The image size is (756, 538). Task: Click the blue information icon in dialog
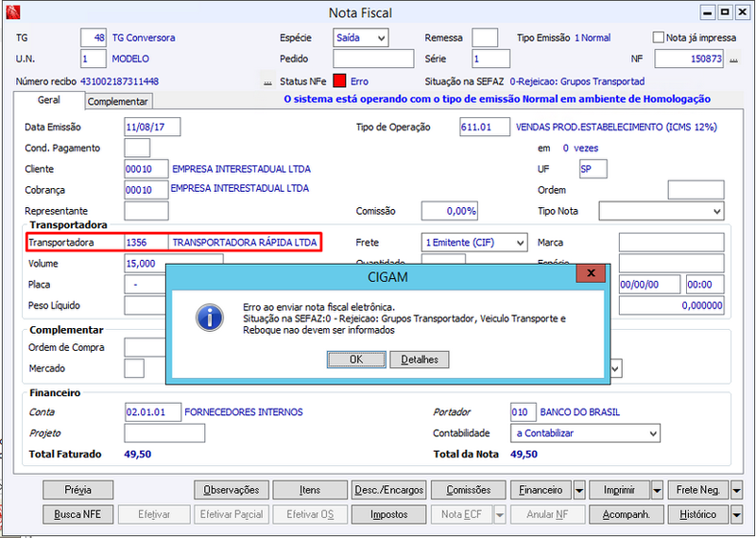click(x=210, y=318)
